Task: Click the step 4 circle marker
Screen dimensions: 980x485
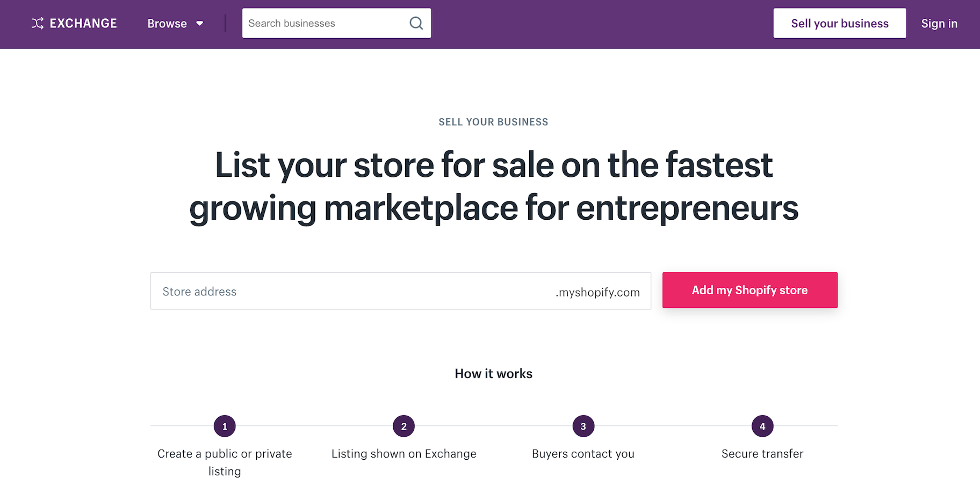Action: [x=762, y=426]
